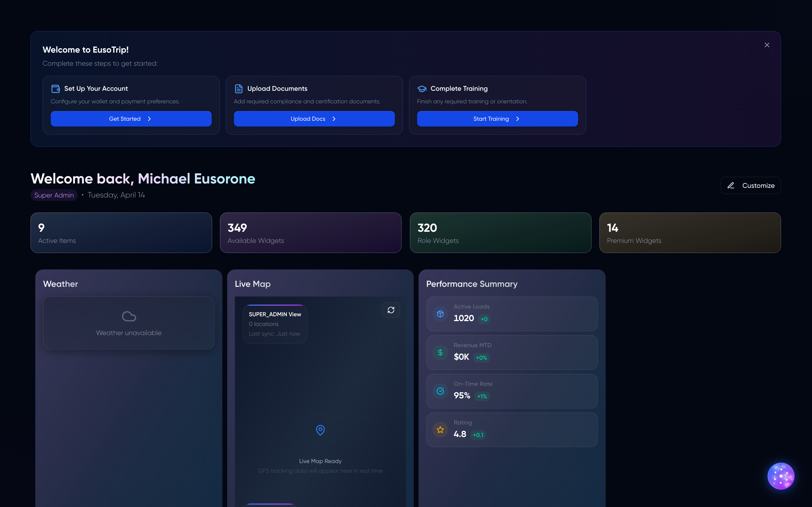The image size is (812, 507).
Task: Click the Rating star icon
Action: (x=440, y=430)
